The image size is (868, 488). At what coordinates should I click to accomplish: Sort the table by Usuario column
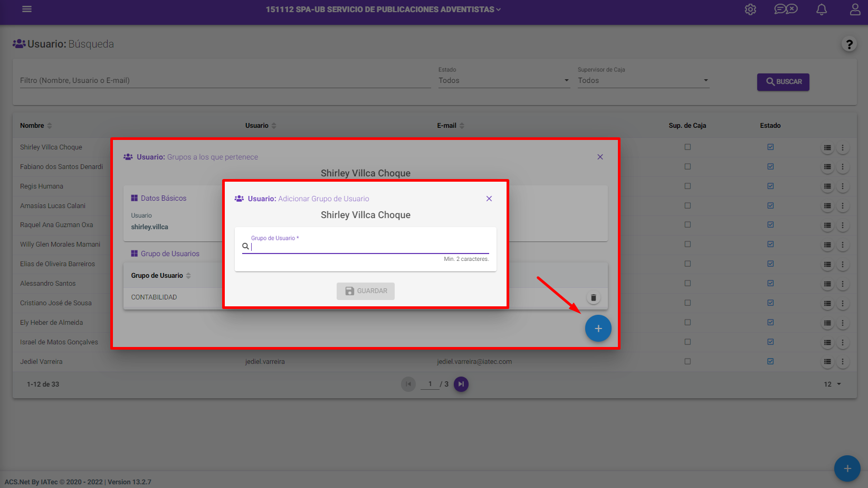261,126
